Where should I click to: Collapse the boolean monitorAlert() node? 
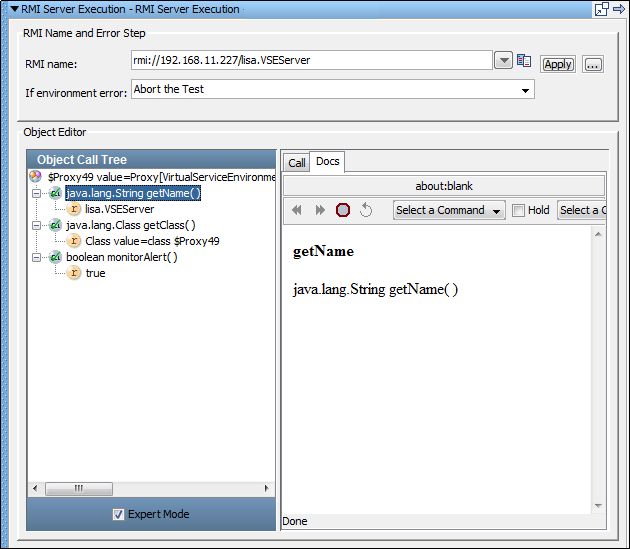[37, 257]
